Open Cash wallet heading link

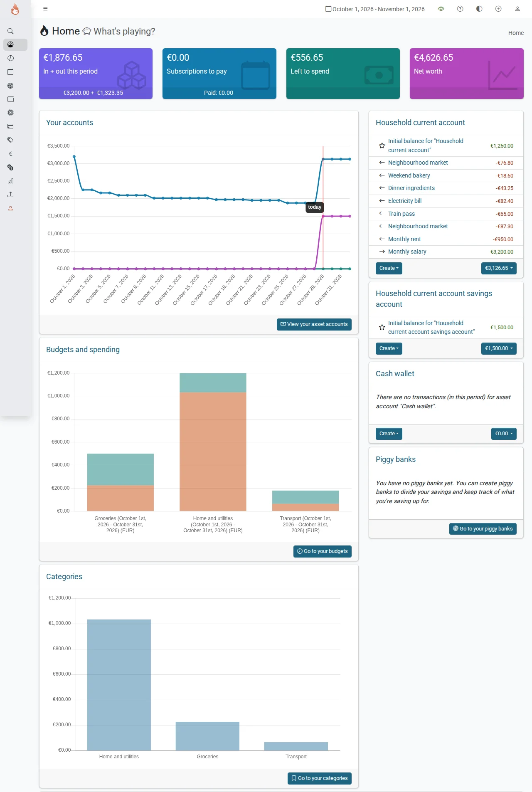(395, 374)
